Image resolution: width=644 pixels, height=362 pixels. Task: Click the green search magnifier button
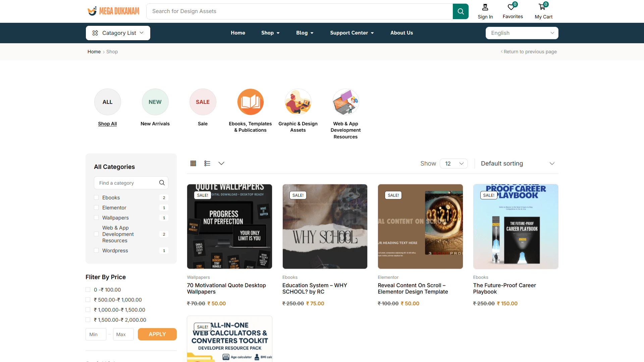pyautogui.click(x=461, y=11)
